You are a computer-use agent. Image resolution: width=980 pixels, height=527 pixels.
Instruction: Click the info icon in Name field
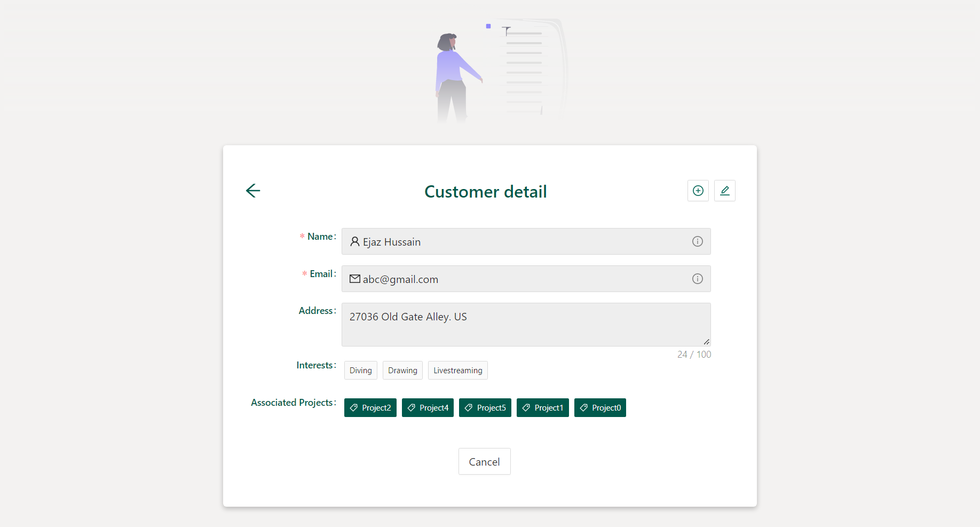698,241
